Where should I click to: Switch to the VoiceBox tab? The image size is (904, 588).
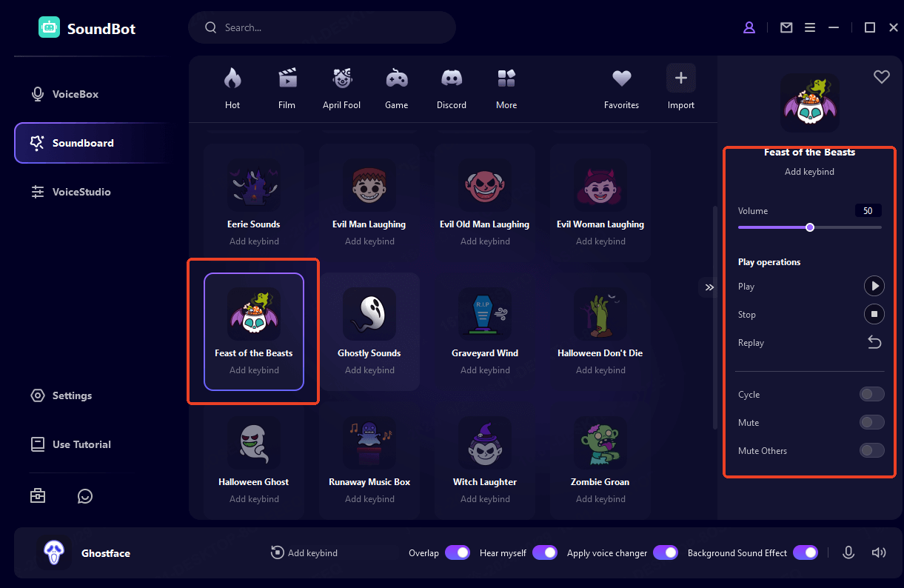[x=75, y=94]
